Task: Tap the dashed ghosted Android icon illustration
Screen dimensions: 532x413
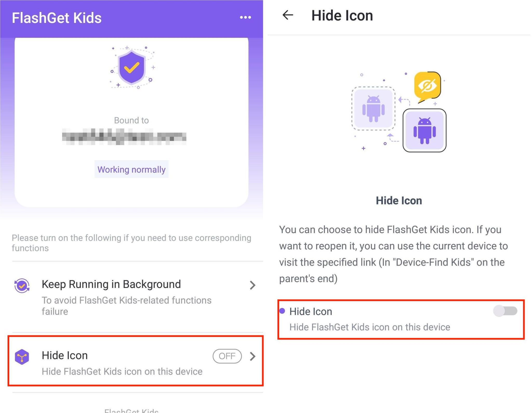Action: pos(373,109)
